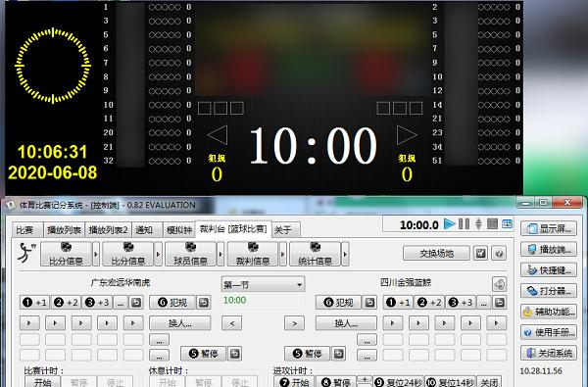
Task: Open 裁判信息 from the toolbar
Action: point(253,254)
